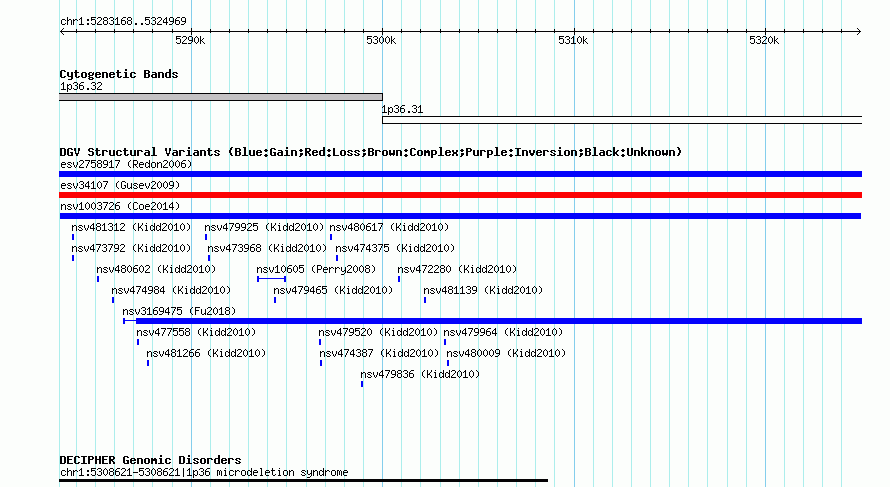890x487 pixels.
Task: Select the long blue nsv3169475 variant bar
Action: 493,321
